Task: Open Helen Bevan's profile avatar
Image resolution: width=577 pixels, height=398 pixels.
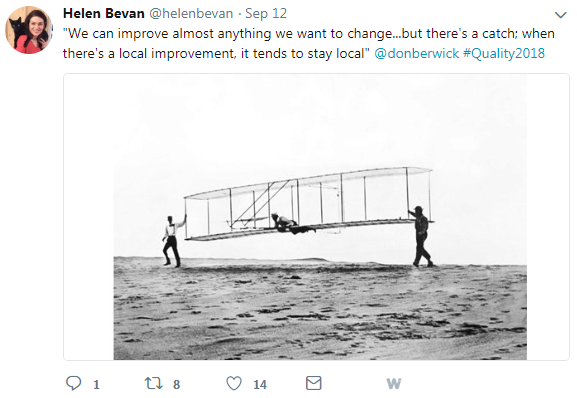Action: [x=29, y=30]
